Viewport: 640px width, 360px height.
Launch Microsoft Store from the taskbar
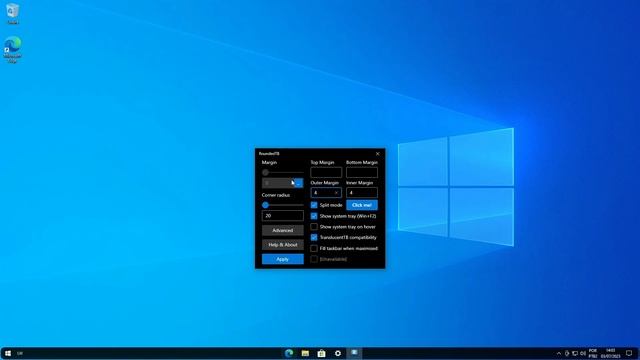[322, 353]
